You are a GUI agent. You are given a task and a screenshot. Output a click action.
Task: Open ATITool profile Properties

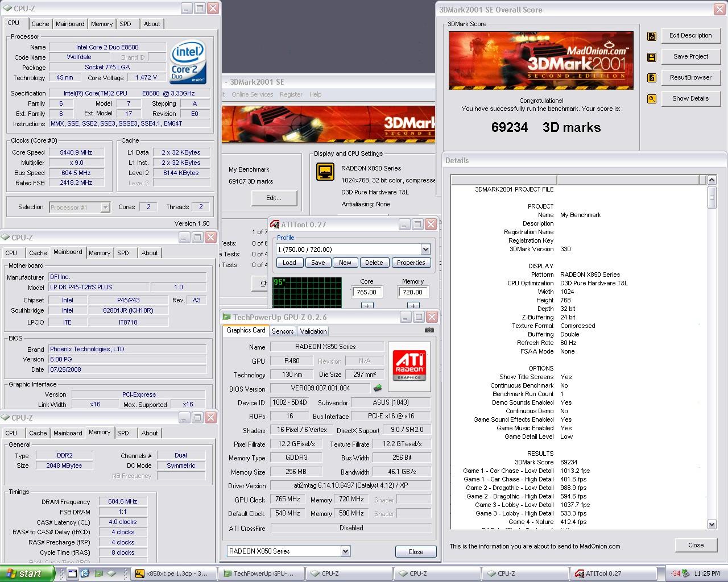[411, 263]
